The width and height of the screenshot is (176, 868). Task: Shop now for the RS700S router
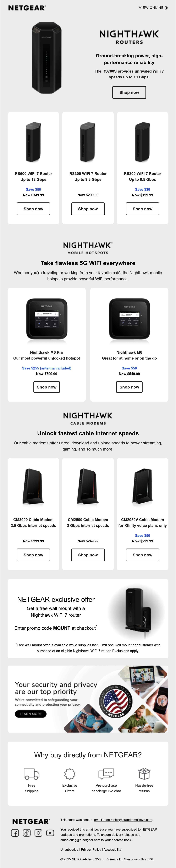(129, 92)
